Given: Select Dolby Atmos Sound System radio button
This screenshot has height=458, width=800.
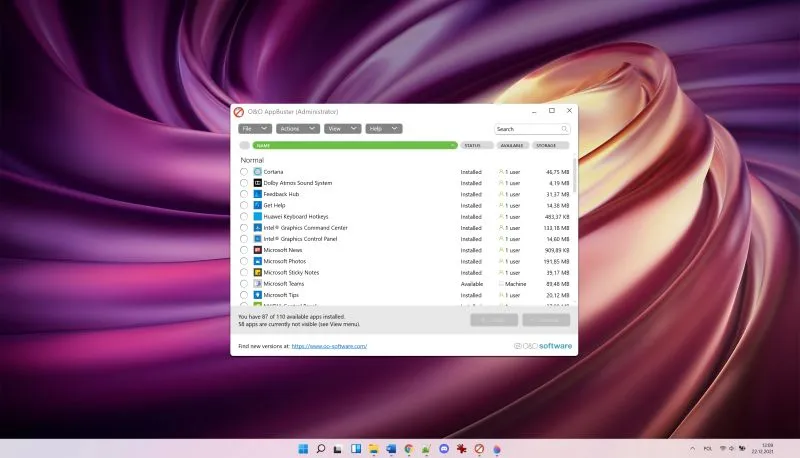Looking at the screenshot, I should coord(244,183).
